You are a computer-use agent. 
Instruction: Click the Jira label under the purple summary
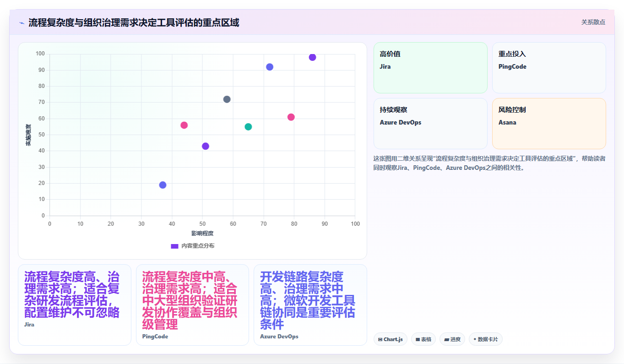(29, 325)
